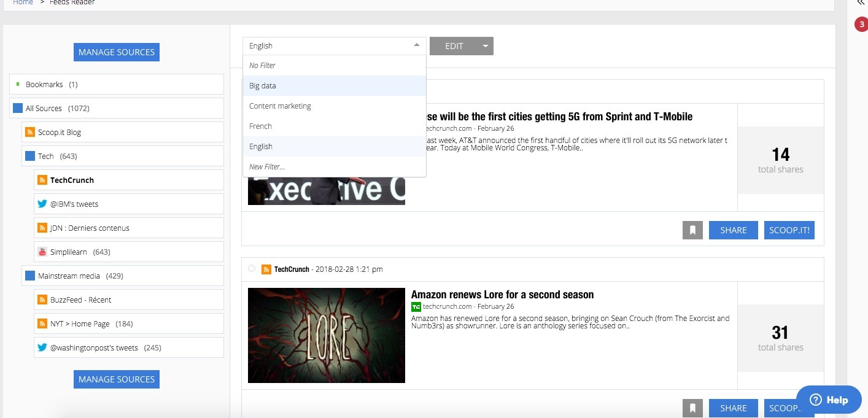Open the TechCrunch source in sidebar
868x418 pixels.
[129, 180]
